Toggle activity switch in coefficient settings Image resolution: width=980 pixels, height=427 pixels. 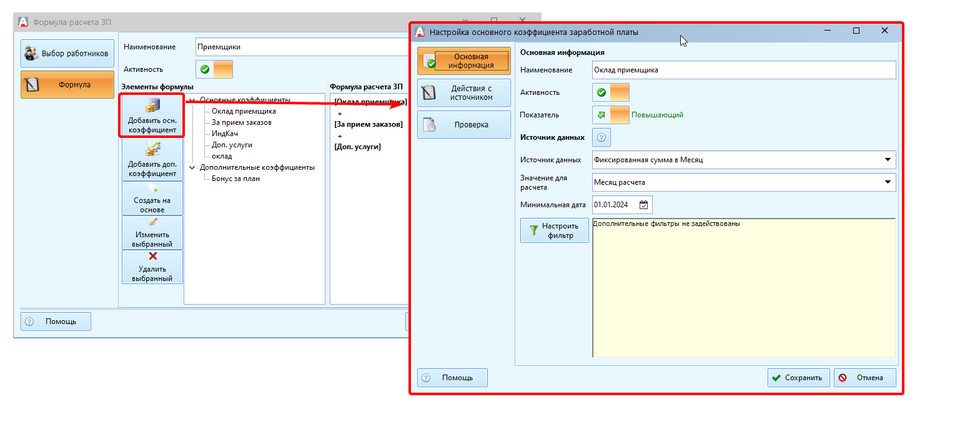point(610,92)
